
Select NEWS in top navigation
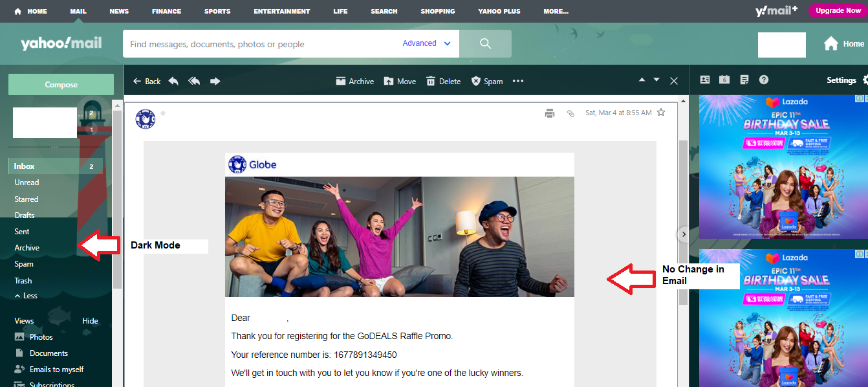click(119, 11)
